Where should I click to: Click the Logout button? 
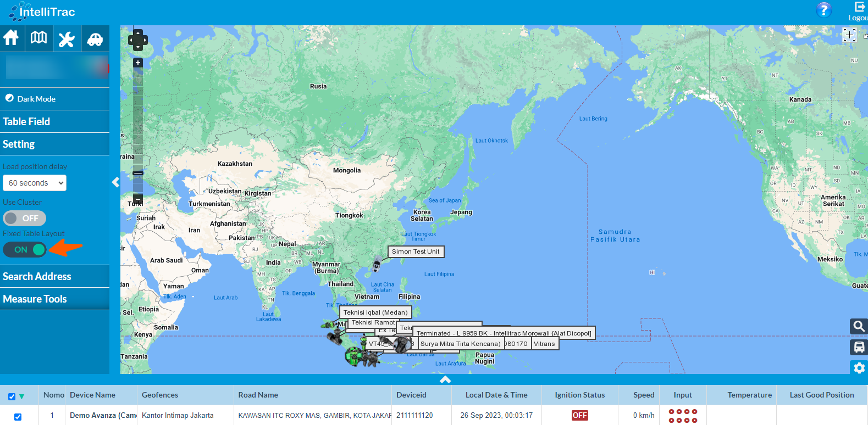(x=859, y=12)
